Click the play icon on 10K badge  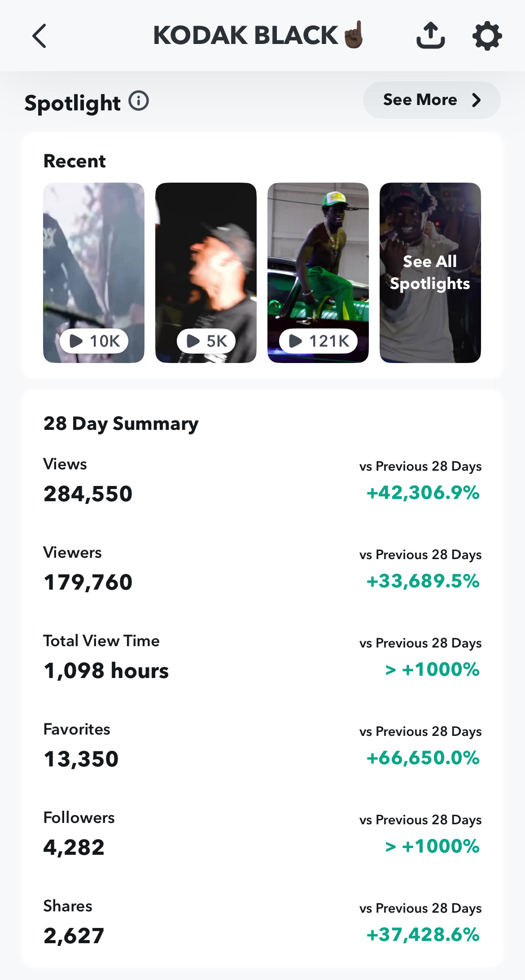point(76,341)
